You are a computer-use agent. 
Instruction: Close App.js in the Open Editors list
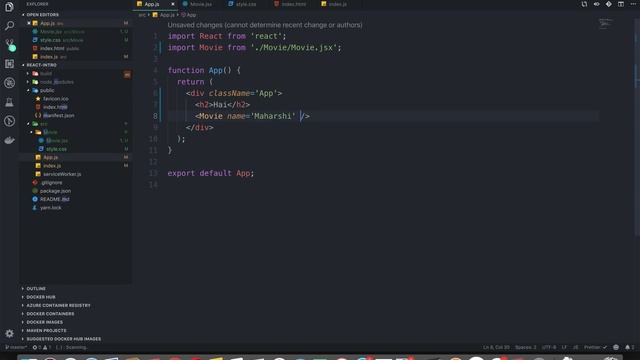pyautogui.click(x=29, y=23)
